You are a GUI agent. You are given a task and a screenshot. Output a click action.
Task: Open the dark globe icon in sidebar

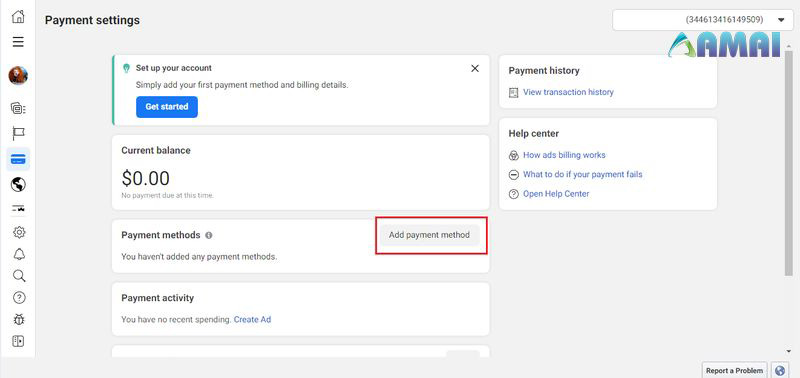click(18, 184)
